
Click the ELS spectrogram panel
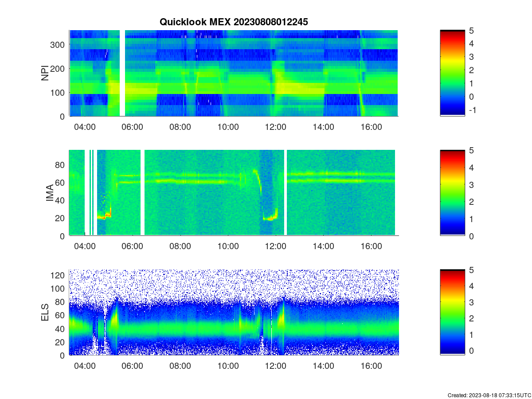pos(233,312)
